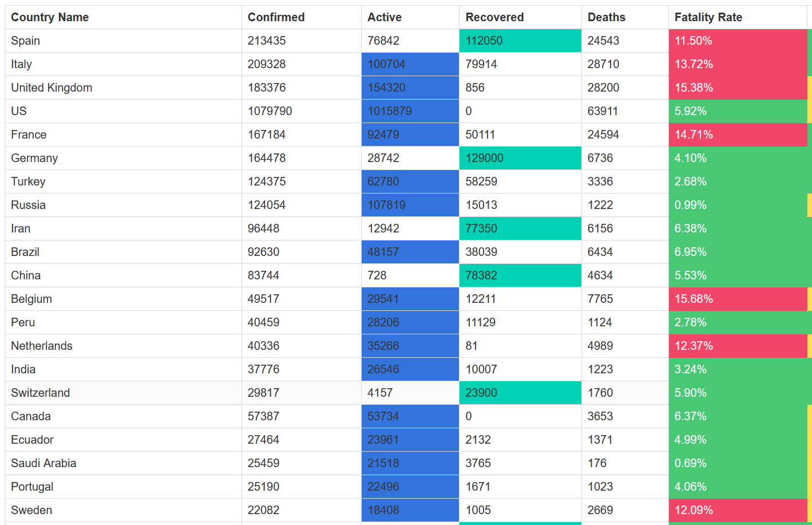Click Italy's blue active cell 100704
812x525 pixels.
(410, 64)
